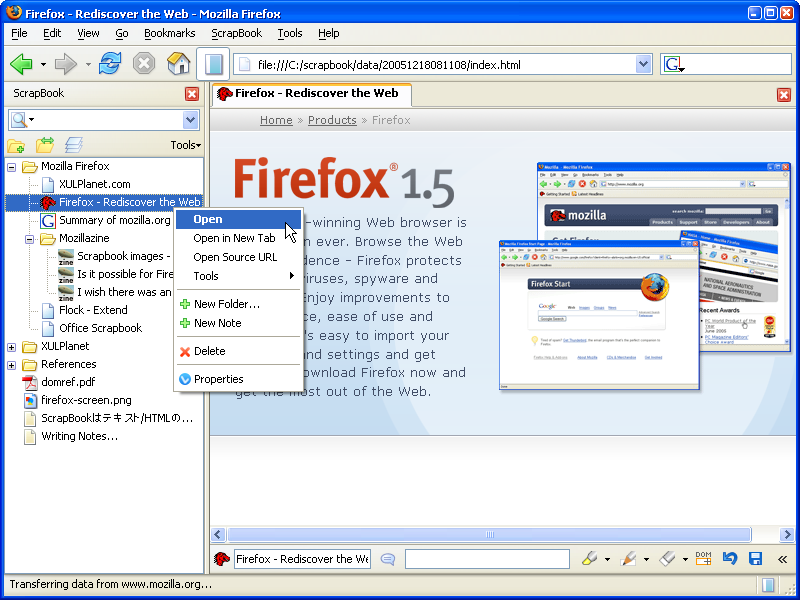The height and width of the screenshot is (600, 800).
Task: Select New Note in context menu
Action: pyautogui.click(x=238, y=323)
